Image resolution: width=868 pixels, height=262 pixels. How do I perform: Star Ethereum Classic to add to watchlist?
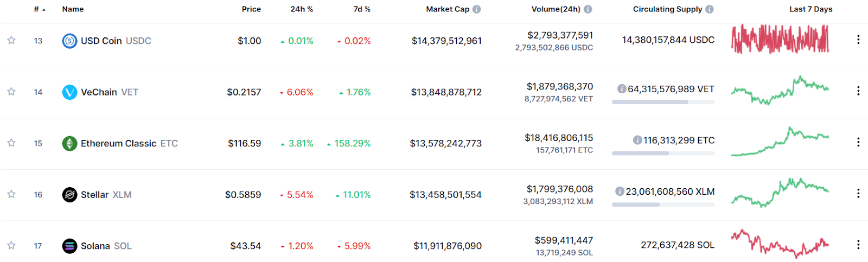coord(11,143)
